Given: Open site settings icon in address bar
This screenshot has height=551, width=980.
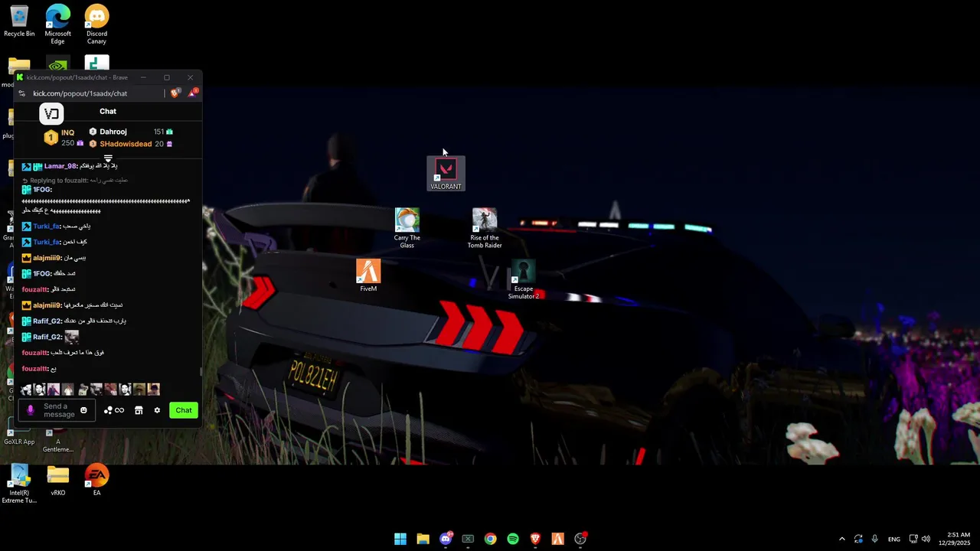Looking at the screenshot, I should [22, 93].
